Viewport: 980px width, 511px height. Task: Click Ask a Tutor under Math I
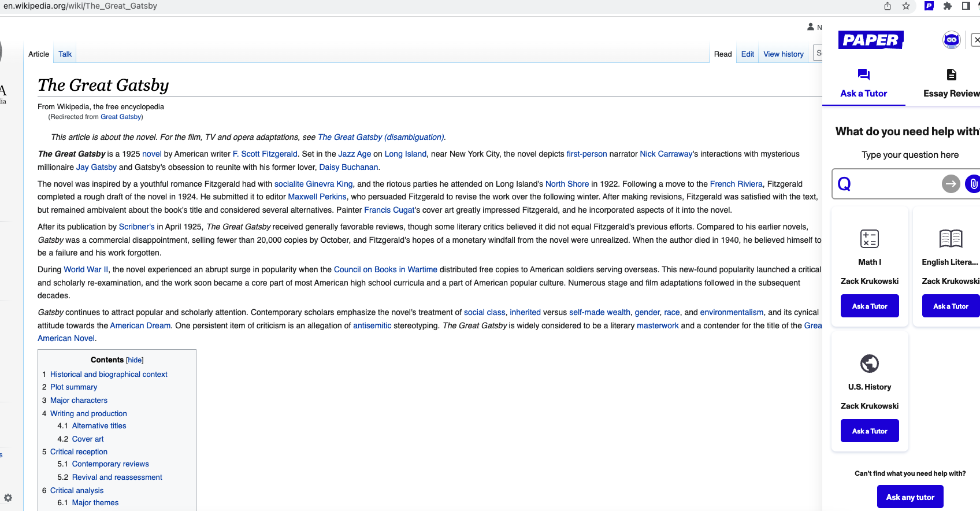click(x=870, y=306)
